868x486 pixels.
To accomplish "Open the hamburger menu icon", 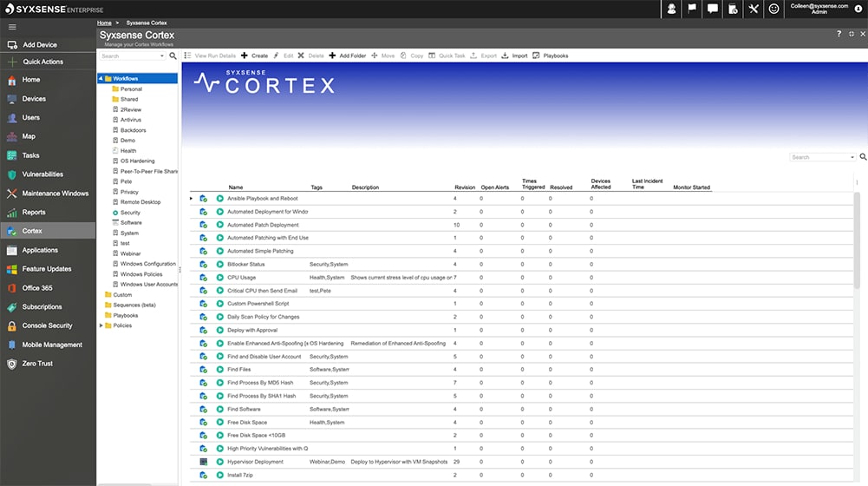I will [x=12, y=27].
